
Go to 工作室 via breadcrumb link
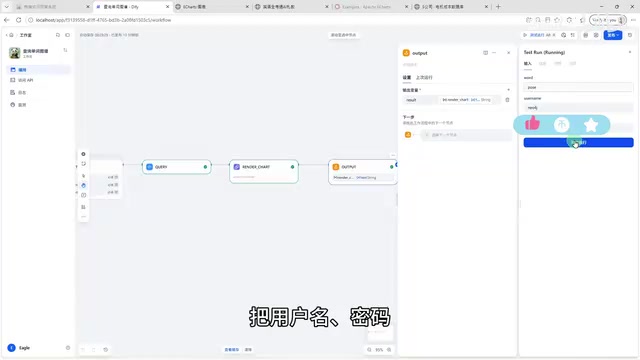(25, 35)
